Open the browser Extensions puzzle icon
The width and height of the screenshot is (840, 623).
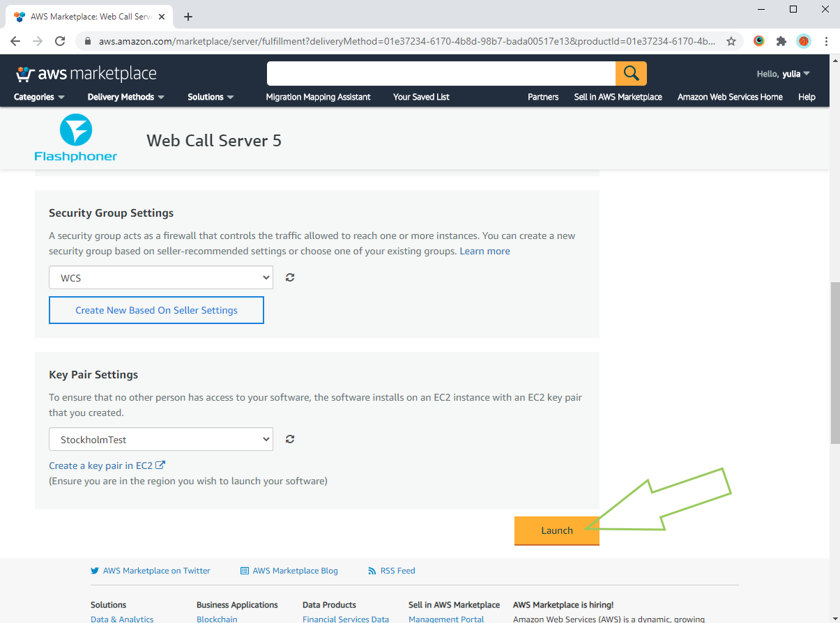(781, 41)
